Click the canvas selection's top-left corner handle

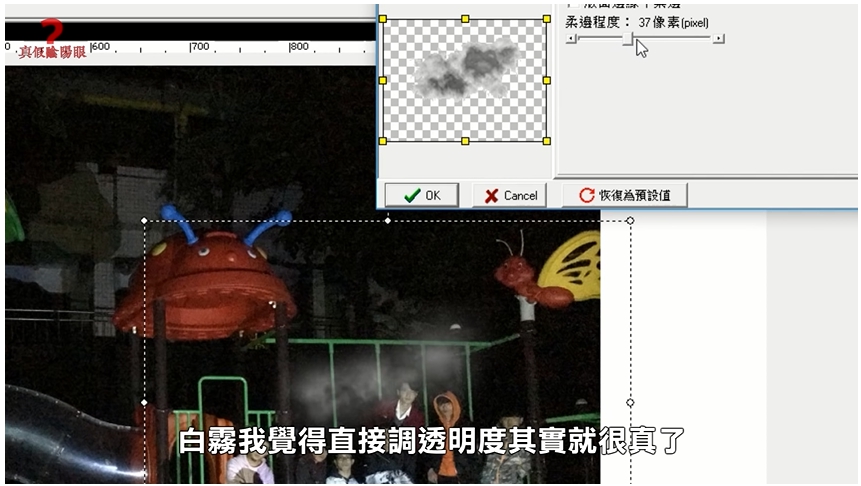click(x=144, y=221)
